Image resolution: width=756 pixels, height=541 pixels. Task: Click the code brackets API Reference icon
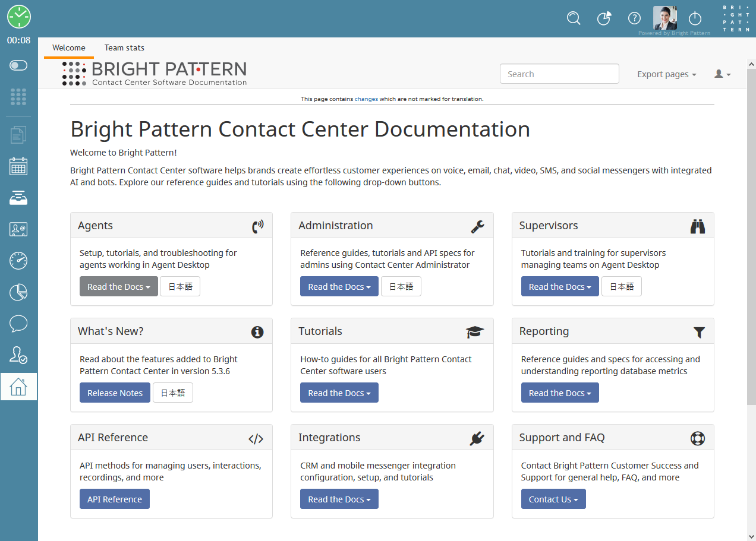pos(256,439)
